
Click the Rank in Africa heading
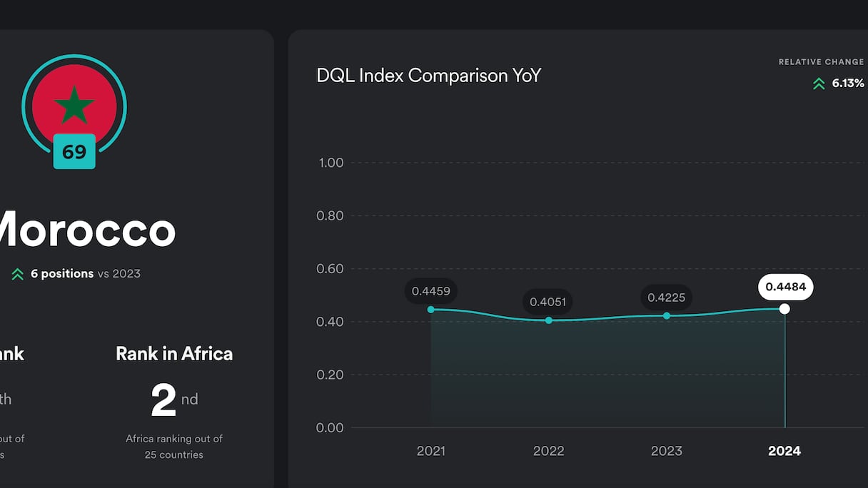(x=174, y=354)
